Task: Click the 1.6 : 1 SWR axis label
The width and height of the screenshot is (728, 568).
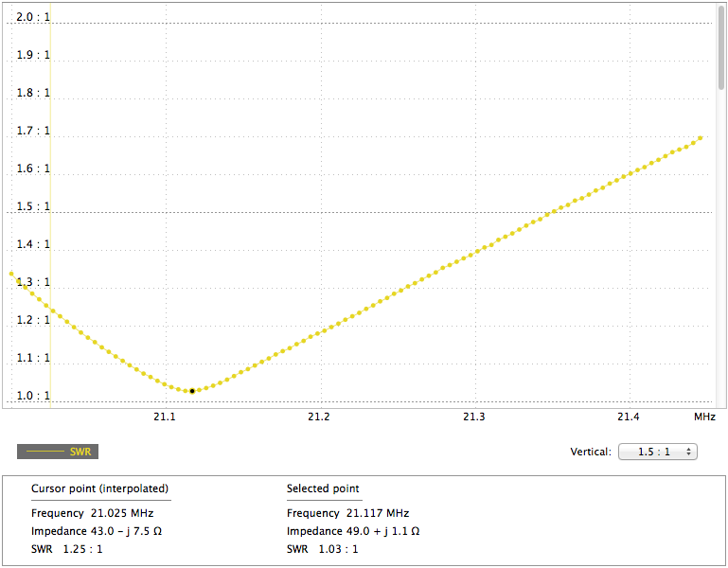Action: point(33,169)
